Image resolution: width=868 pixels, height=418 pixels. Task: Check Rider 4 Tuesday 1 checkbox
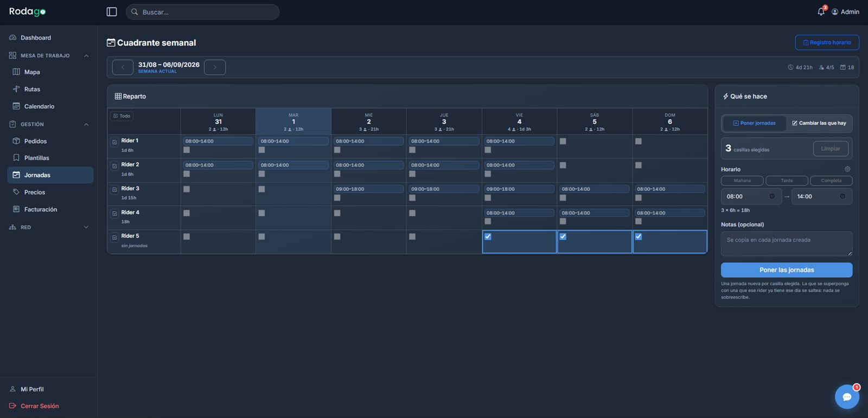(x=261, y=213)
